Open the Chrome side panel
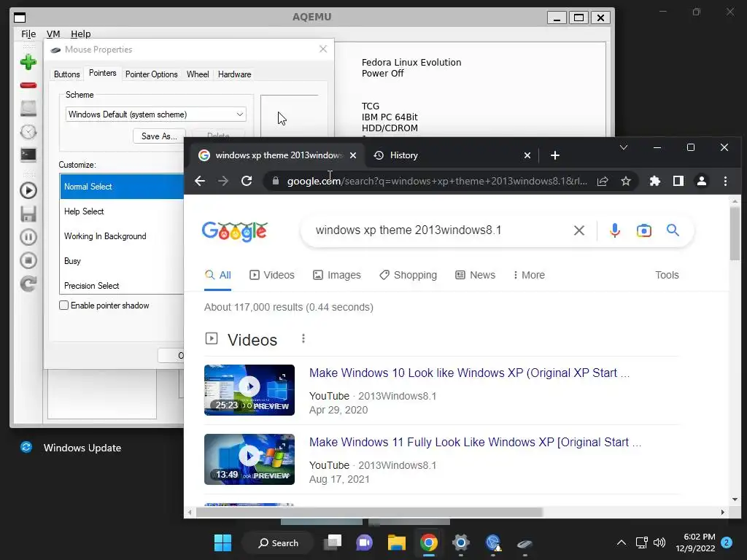The height and width of the screenshot is (560, 747). tap(678, 181)
